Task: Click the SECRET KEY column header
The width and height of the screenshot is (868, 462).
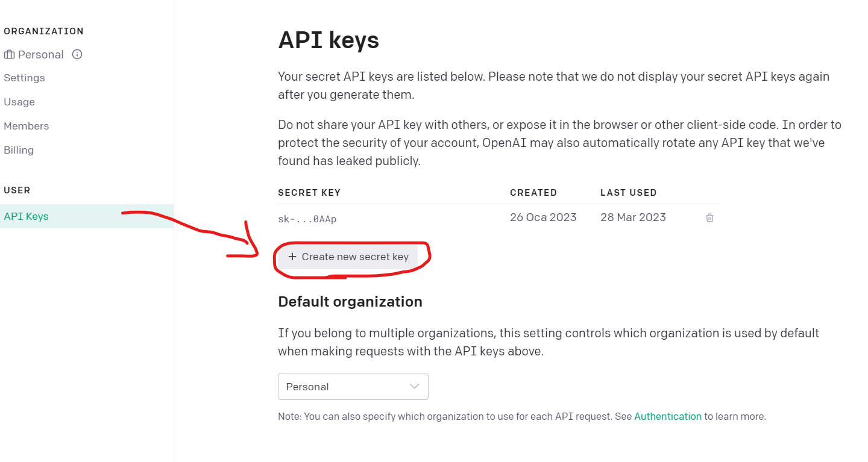Action: 309,193
